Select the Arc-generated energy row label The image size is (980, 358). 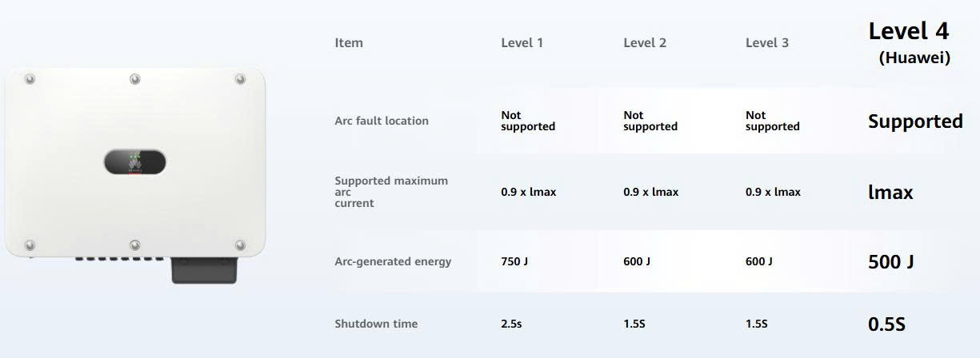click(392, 262)
